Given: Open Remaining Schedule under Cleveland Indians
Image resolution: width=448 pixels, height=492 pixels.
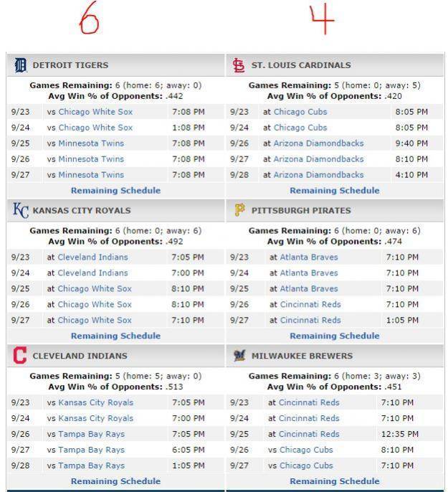Looking at the screenshot, I should [115, 481].
